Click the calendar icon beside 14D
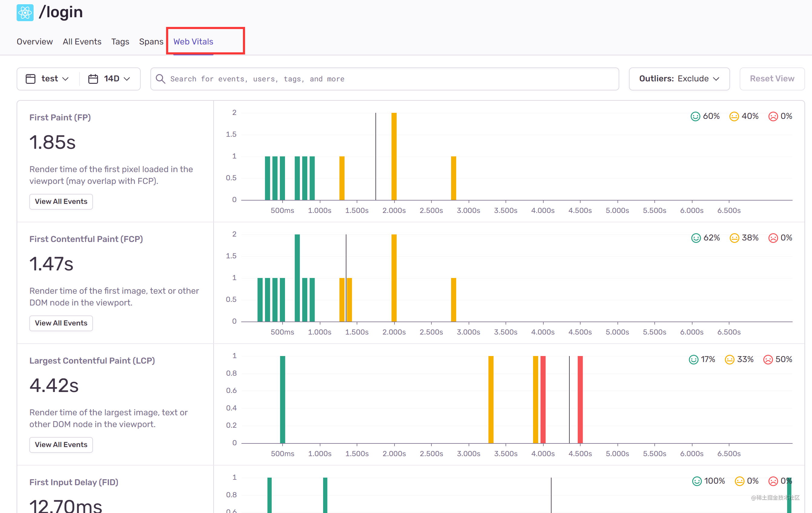 (x=93, y=79)
